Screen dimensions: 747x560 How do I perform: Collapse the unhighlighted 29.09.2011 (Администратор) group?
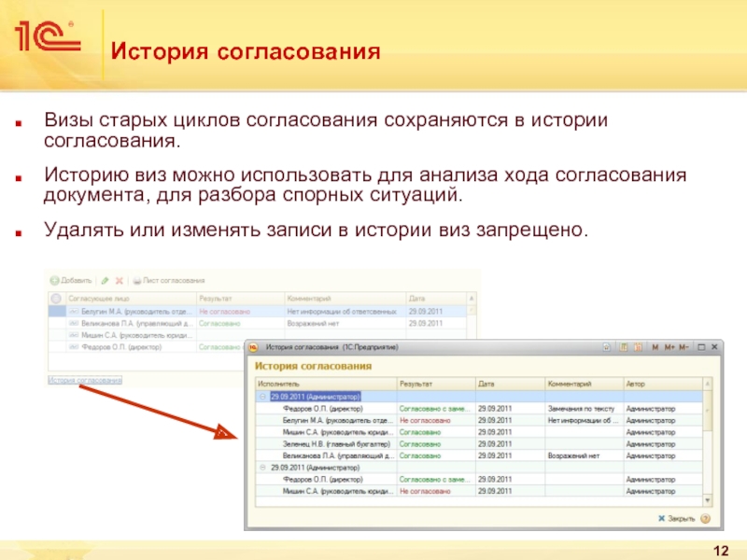(262, 468)
